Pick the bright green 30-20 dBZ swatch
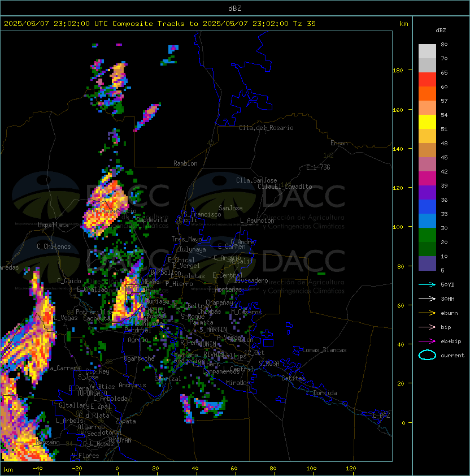 (x=427, y=235)
